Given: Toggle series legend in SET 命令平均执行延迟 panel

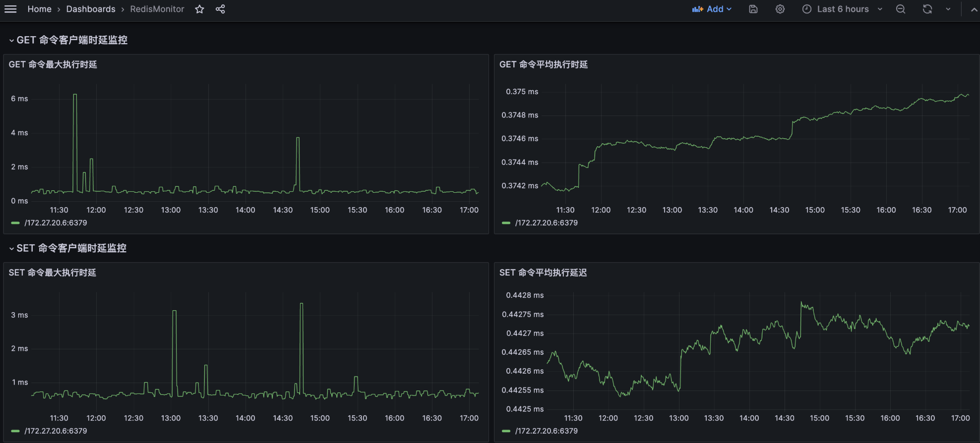Looking at the screenshot, I should [546, 431].
